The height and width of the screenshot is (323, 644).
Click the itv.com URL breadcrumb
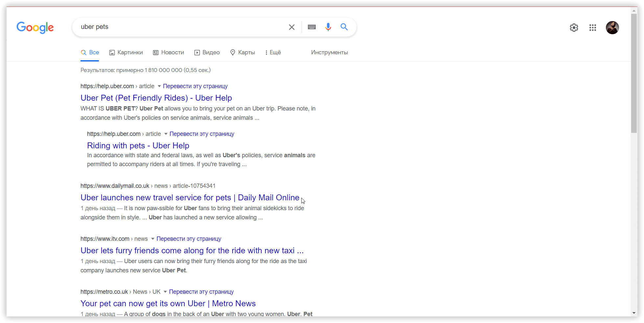[114, 239]
